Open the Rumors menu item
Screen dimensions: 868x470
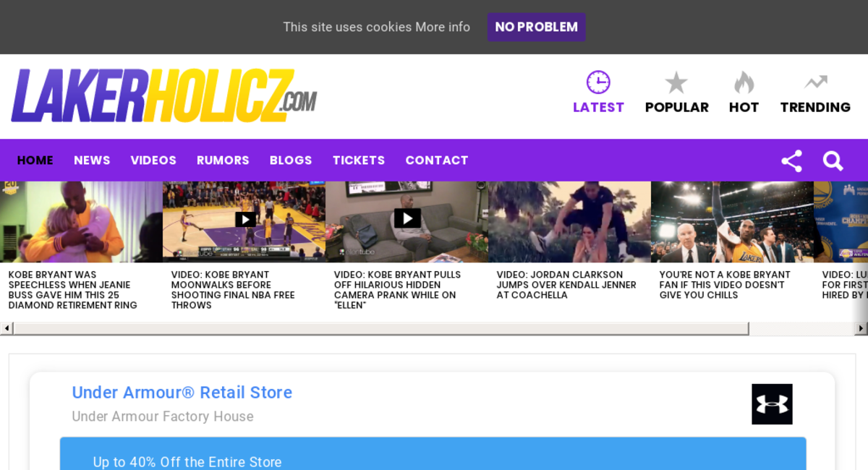(x=223, y=161)
